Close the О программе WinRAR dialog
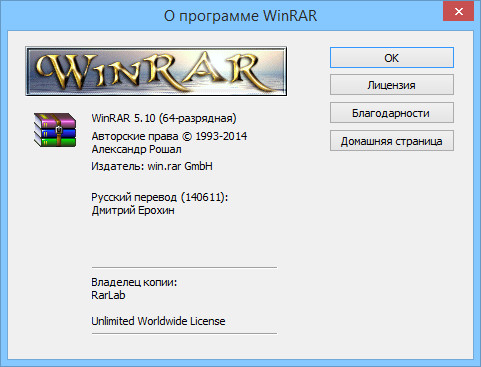The width and height of the screenshot is (481, 367). click(x=459, y=11)
